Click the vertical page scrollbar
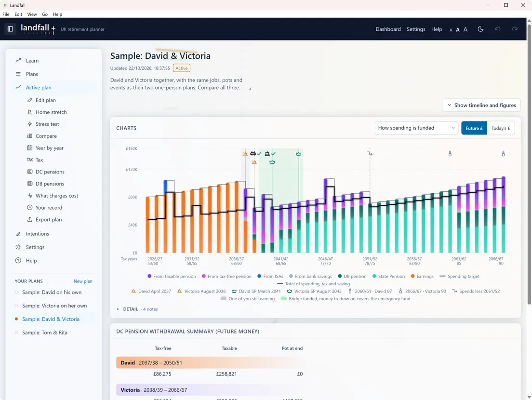The height and width of the screenshot is (400, 532). pyautogui.click(x=529, y=164)
